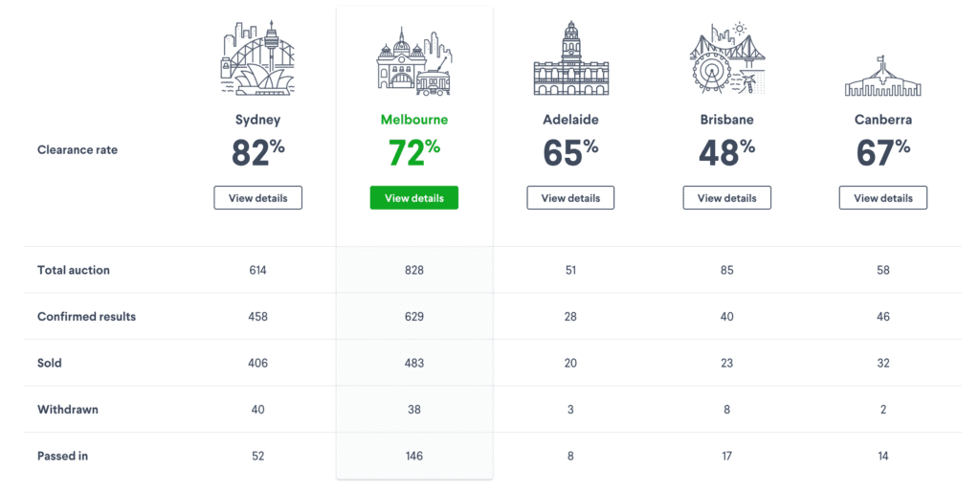Click Sydney's 82% clearance rate
This screenshot has height=492, width=980.
[x=258, y=152]
